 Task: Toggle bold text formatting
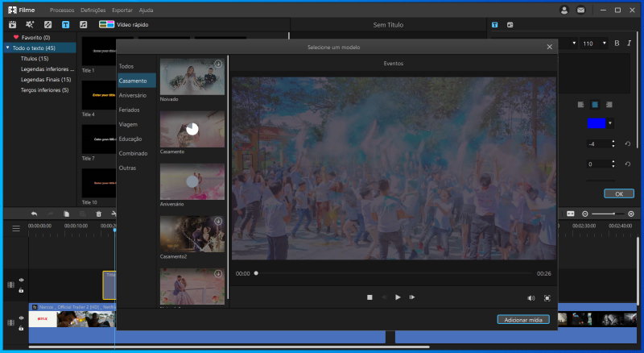pyautogui.click(x=617, y=44)
